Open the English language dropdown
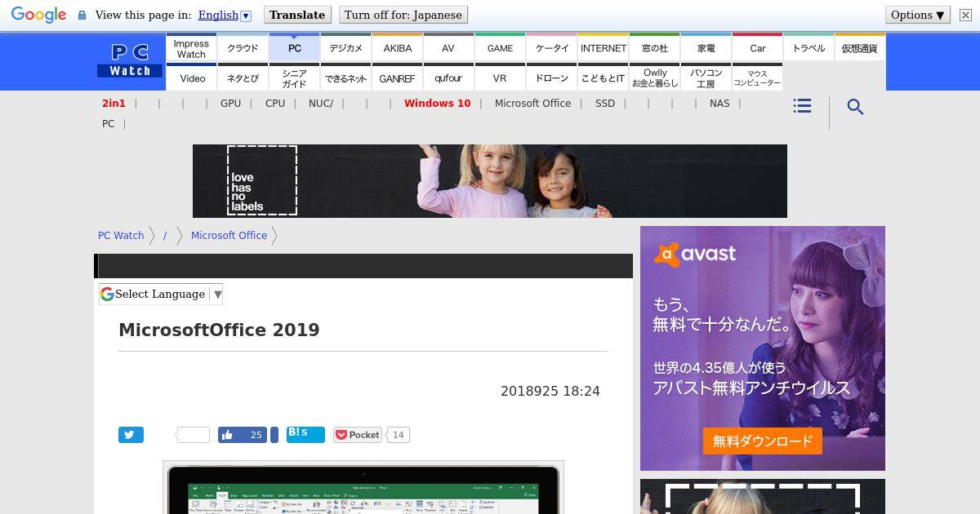This screenshot has height=514, width=980. 225,15
